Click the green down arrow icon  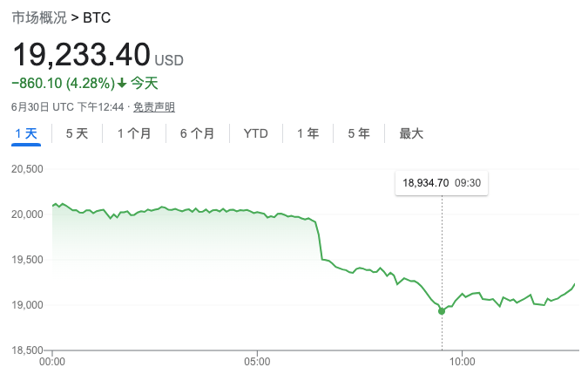(122, 84)
